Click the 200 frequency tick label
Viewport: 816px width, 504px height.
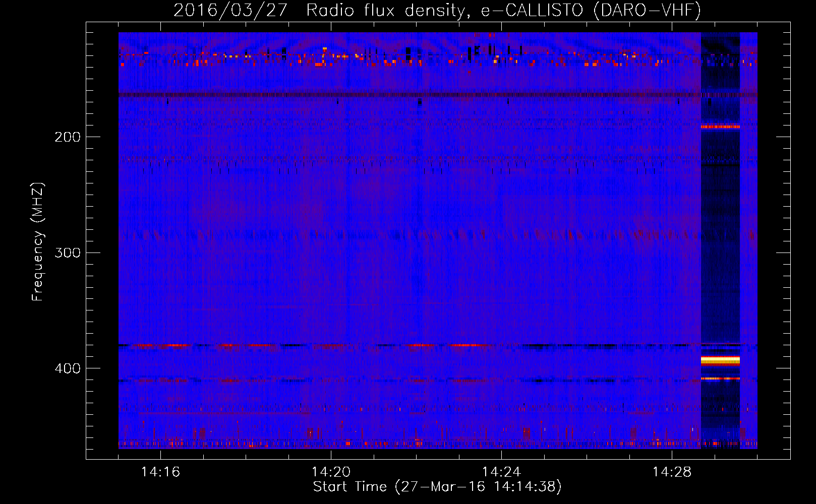[68, 137]
